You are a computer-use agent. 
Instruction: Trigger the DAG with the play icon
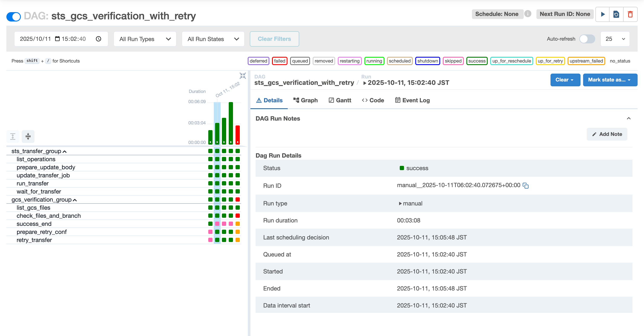point(603,14)
